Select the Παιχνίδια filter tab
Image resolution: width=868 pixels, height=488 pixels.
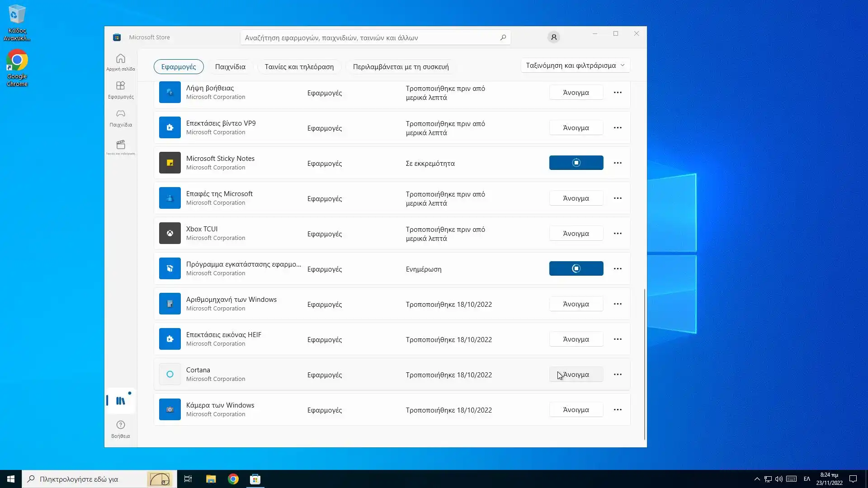point(230,67)
